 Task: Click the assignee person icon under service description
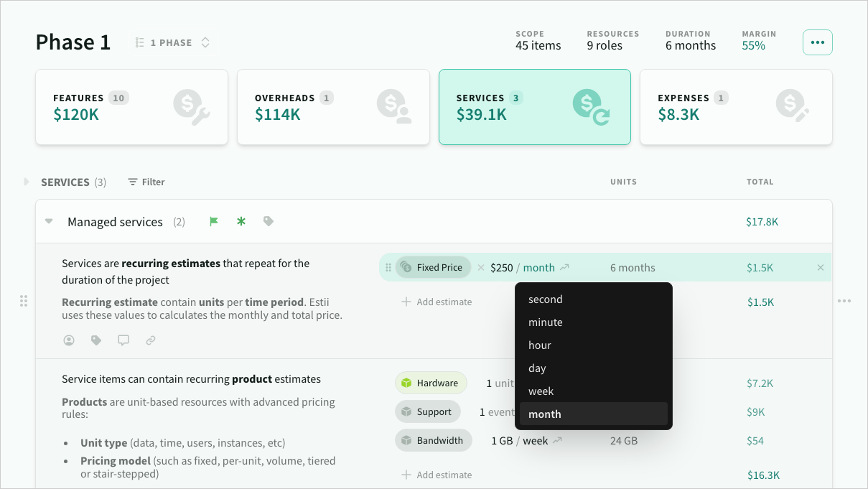pos(69,340)
